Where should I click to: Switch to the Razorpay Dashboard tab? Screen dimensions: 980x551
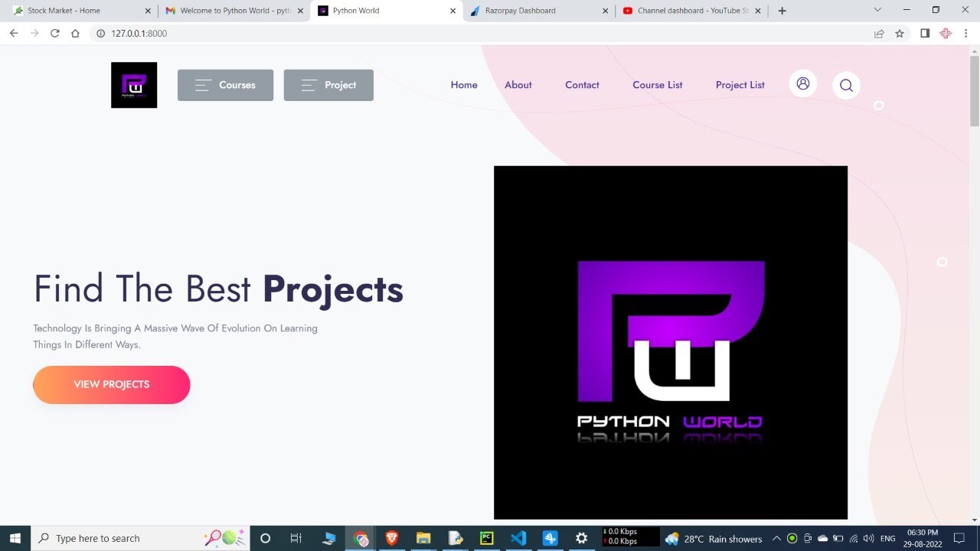[538, 11]
